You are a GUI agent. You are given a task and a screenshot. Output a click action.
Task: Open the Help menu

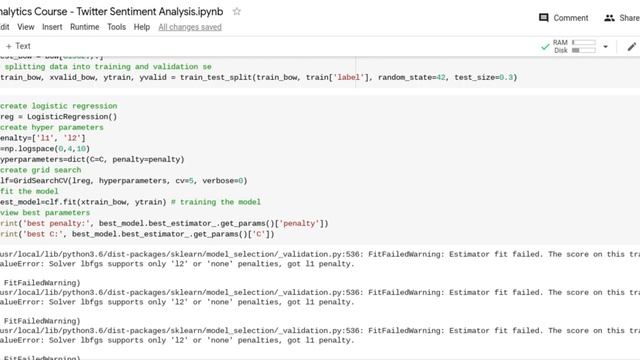[142, 27]
